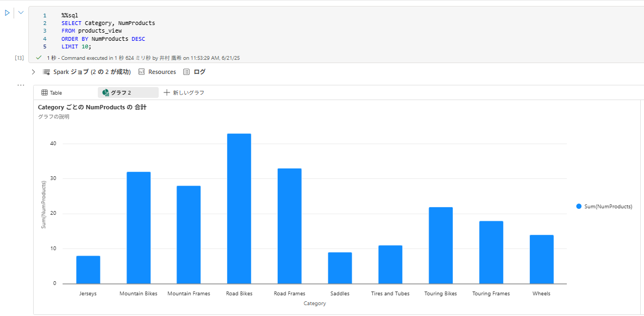Click code line 4 ORDER BY clause

pyautogui.click(x=103, y=39)
